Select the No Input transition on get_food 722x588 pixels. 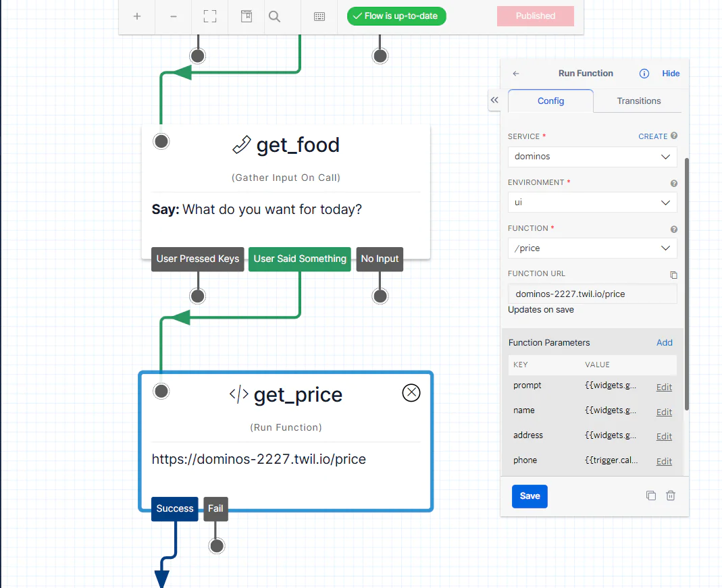(380, 259)
